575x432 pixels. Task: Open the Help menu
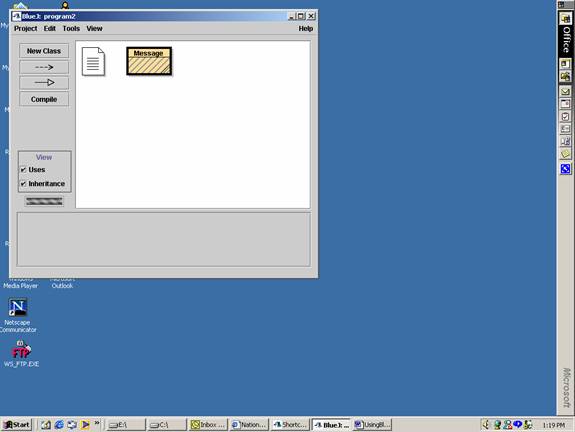305,29
